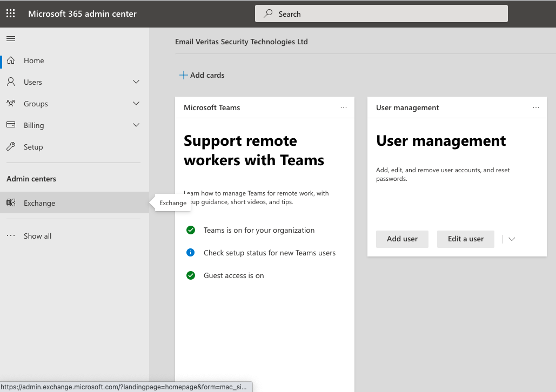Click the Exchange tooltip label
Screen dimensions: 556x392
pos(173,203)
